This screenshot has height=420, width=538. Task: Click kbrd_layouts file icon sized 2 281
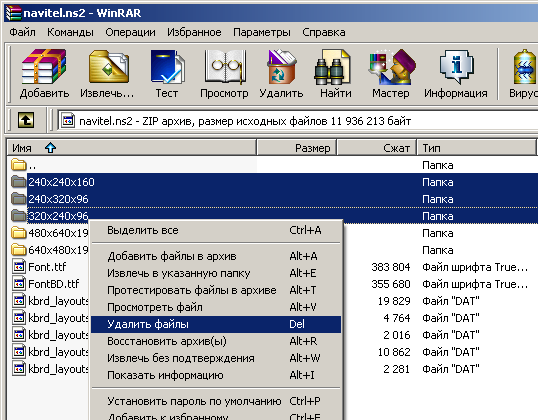point(19,369)
